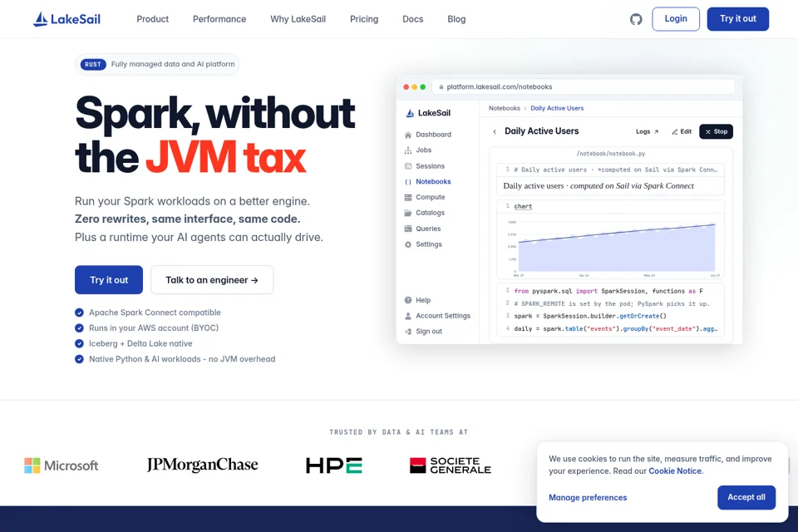Click the 'TRUSTED BY DATA & AI TEAMS AT' text
This screenshot has width=798, height=532.
coord(398,432)
